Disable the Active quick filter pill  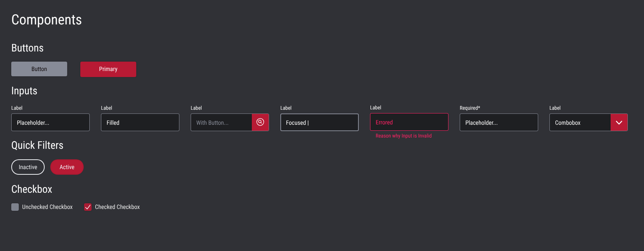(67, 167)
